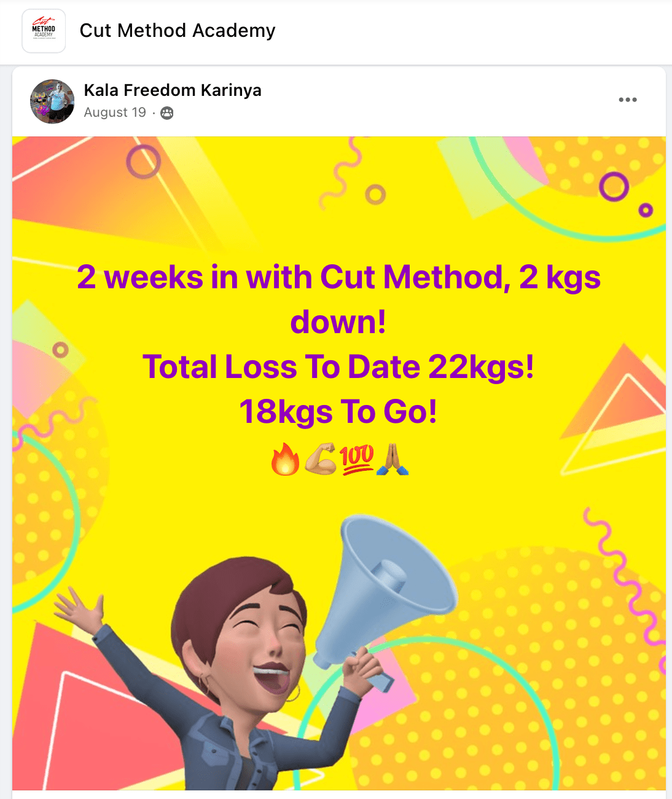This screenshot has width=672, height=799.
Task: Select the '2 weeks in with Cut Method' line
Action: (338, 277)
